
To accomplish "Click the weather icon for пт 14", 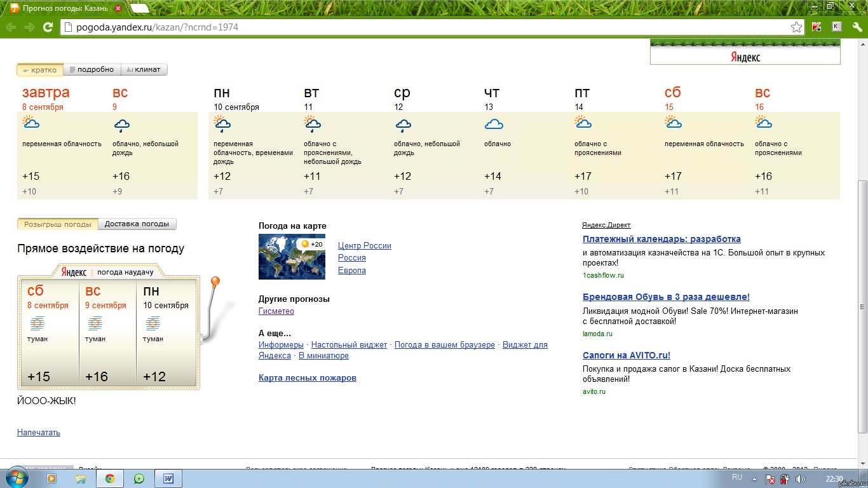I will [x=583, y=122].
